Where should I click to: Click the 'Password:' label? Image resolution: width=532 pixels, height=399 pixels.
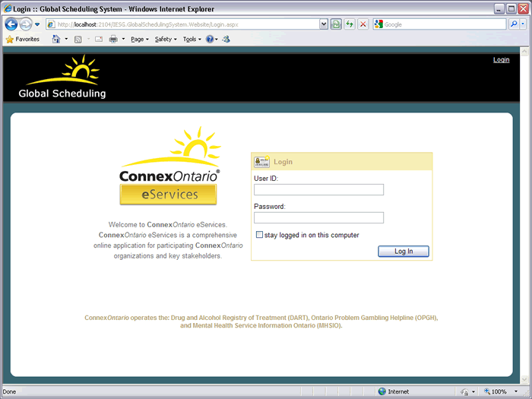point(270,207)
